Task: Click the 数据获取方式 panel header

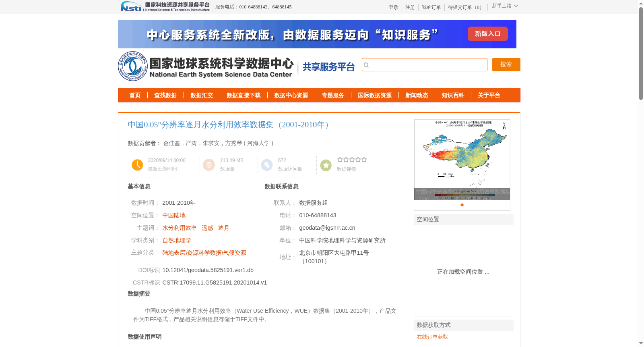Action: (x=464, y=325)
